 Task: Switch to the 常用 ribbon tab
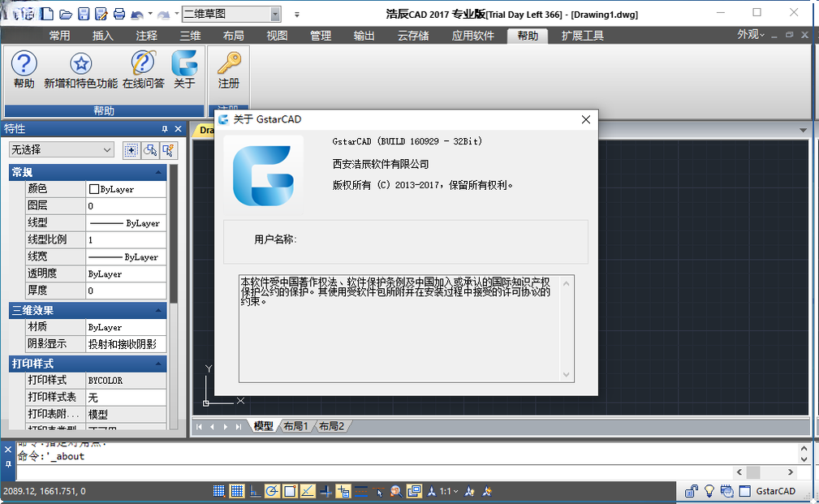[59, 36]
